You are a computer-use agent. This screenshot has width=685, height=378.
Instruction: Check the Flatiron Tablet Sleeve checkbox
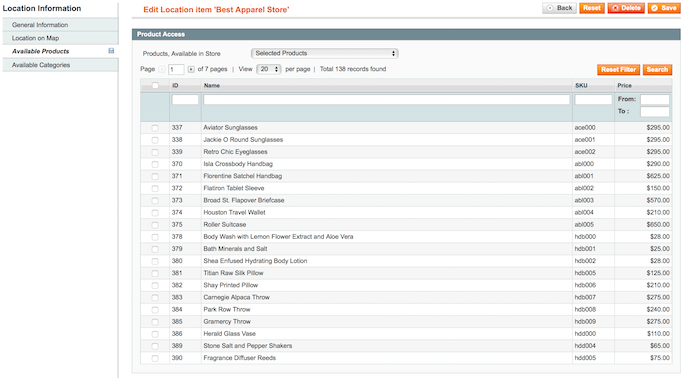pyautogui.click(x=155, y=189)
